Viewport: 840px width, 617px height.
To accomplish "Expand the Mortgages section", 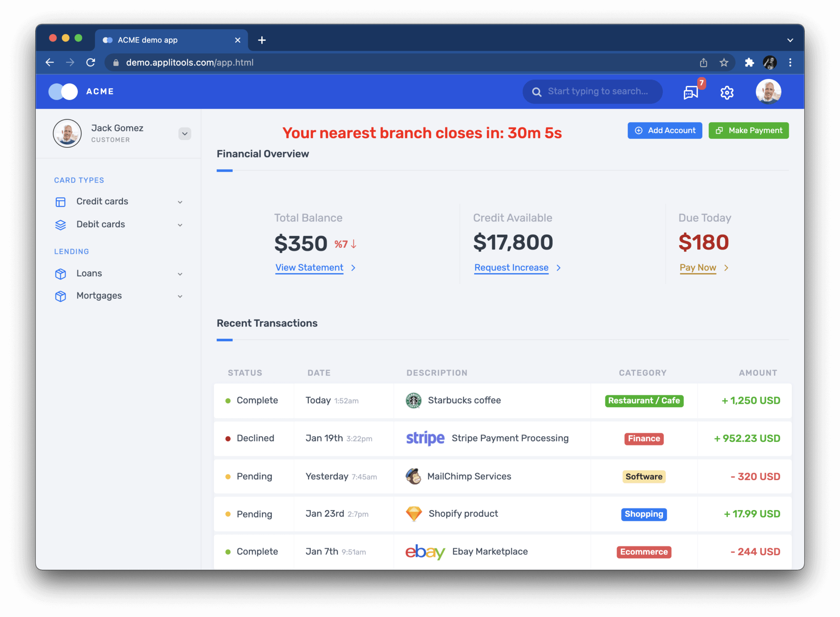I will 180,296.
